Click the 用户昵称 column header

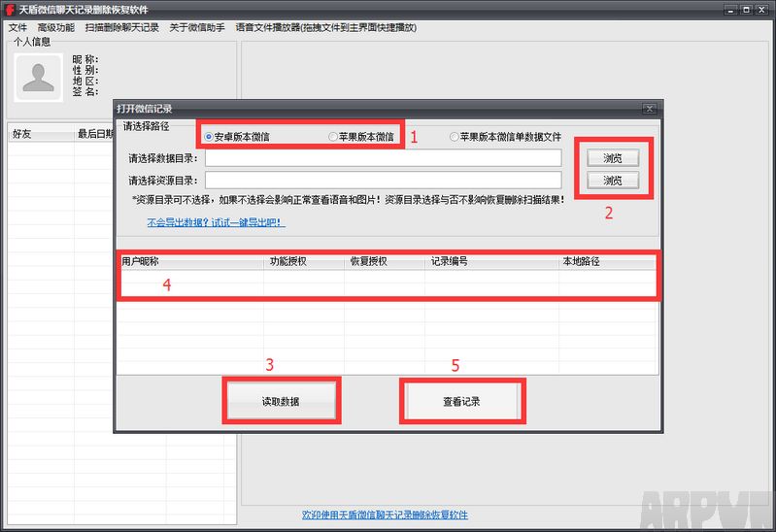[x=191, y=261]
